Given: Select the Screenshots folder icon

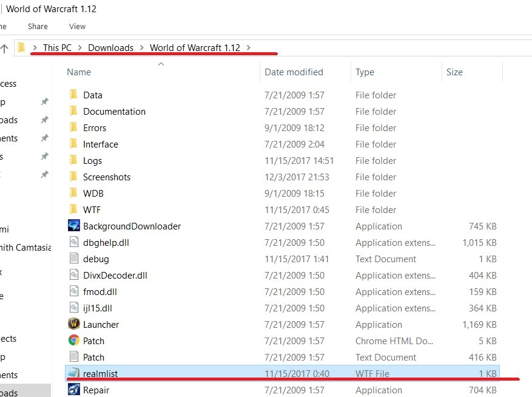Looking at the screenshot, I should pos(73,176).
